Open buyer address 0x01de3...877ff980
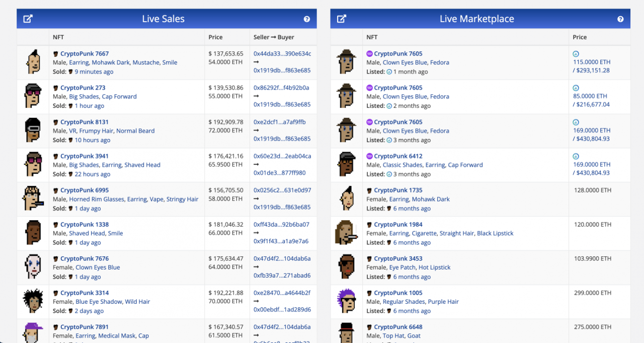The width and height of the screenshot is (644, 343). pyautogui.click(x=279, y=173)
